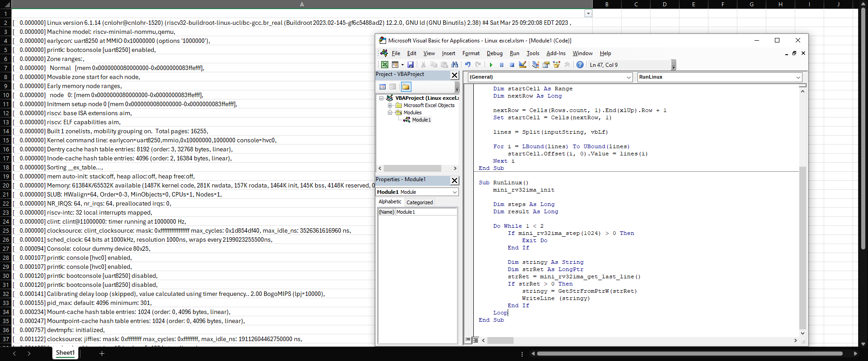The height and width of the screenshot is (361, 868).
Task: Open the File menu in VBA editor
Action: coord(396,53)
